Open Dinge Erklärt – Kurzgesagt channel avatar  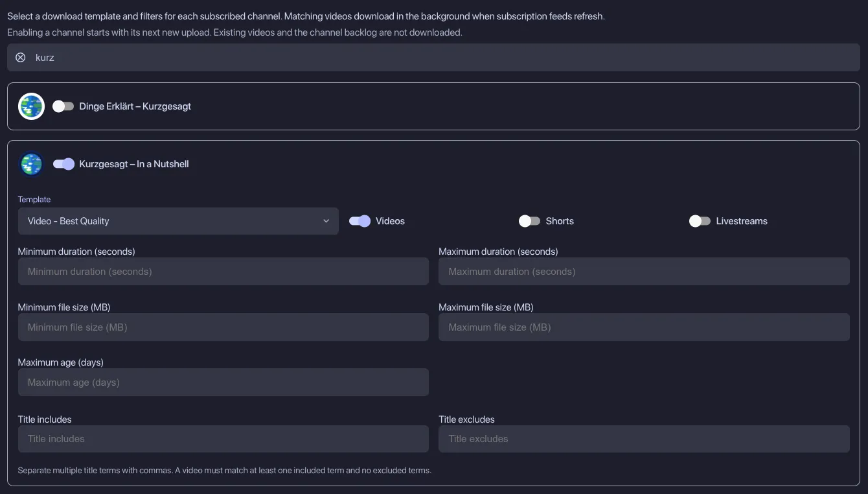pyautogui.click(x=31, y=106)
